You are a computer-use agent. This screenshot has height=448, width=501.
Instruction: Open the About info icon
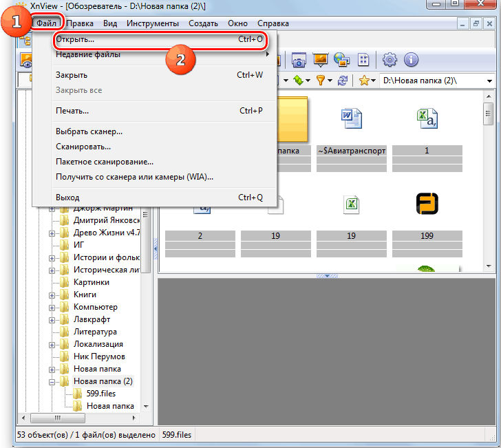[x=411, y=60]
